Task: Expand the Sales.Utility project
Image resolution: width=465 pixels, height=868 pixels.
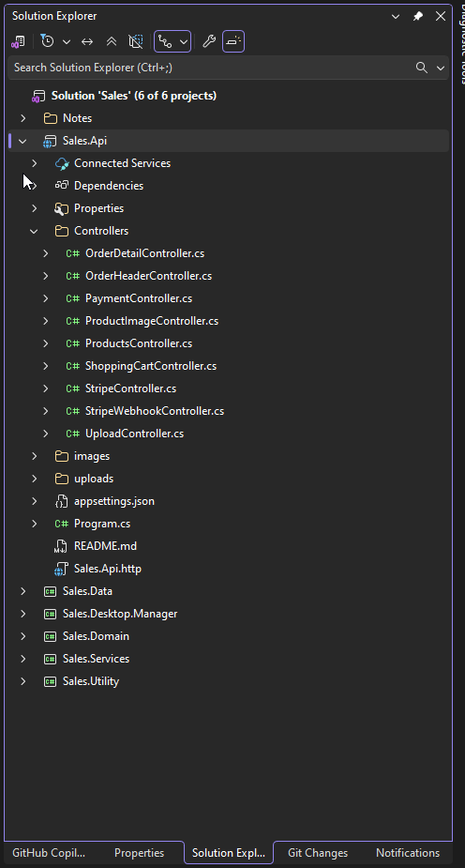Action: (22, 681)
